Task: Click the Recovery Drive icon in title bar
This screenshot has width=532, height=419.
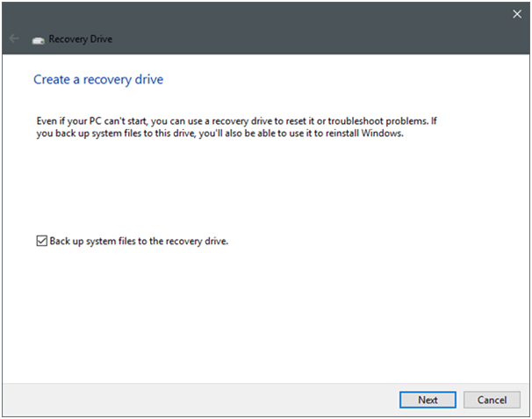Action: (x=38, y=40)
